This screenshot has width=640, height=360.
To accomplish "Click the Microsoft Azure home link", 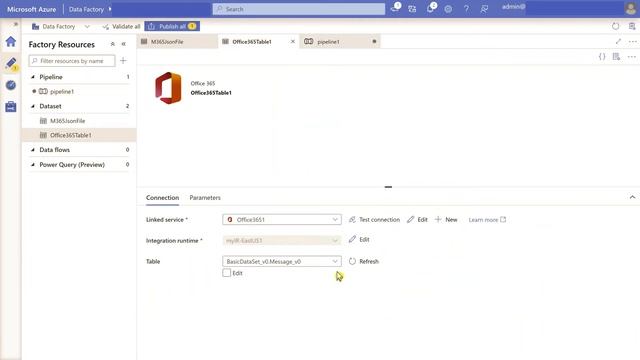I will coord(31,9).
